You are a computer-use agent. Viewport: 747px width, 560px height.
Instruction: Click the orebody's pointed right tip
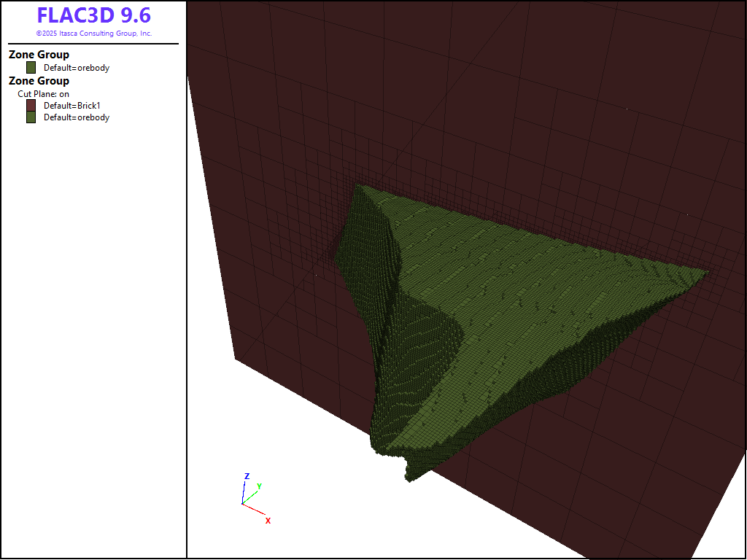705,273
